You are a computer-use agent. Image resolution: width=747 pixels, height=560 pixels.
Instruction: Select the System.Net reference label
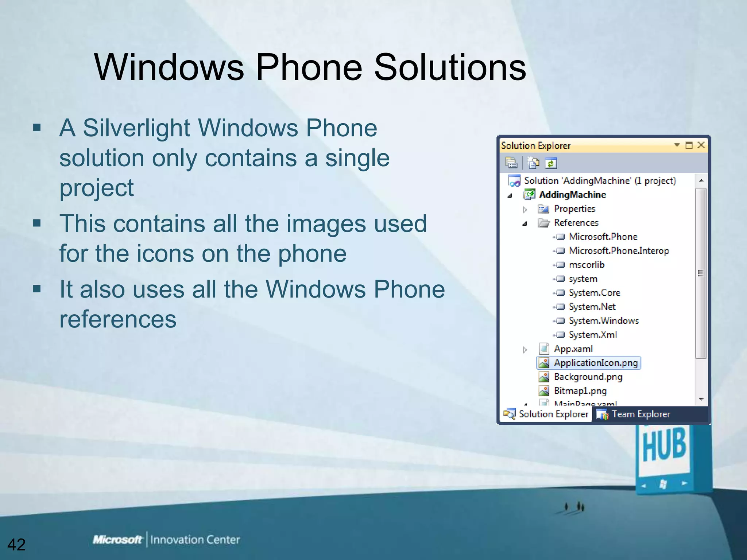point(592,307)
